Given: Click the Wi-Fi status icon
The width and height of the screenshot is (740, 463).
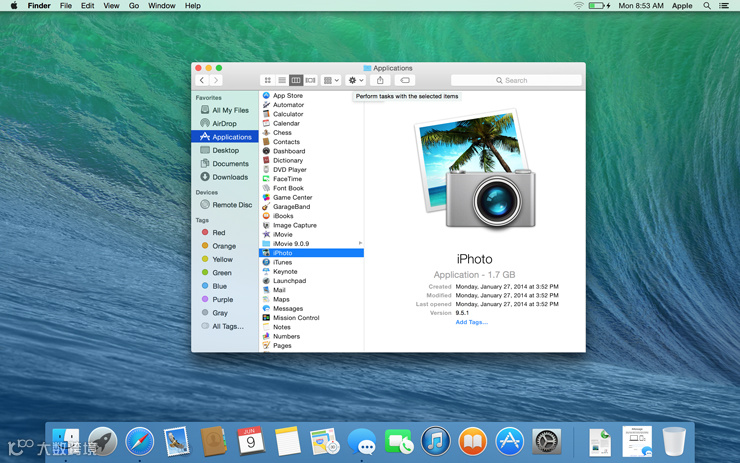Looking at the screenshot, I should tap(578, 6).
